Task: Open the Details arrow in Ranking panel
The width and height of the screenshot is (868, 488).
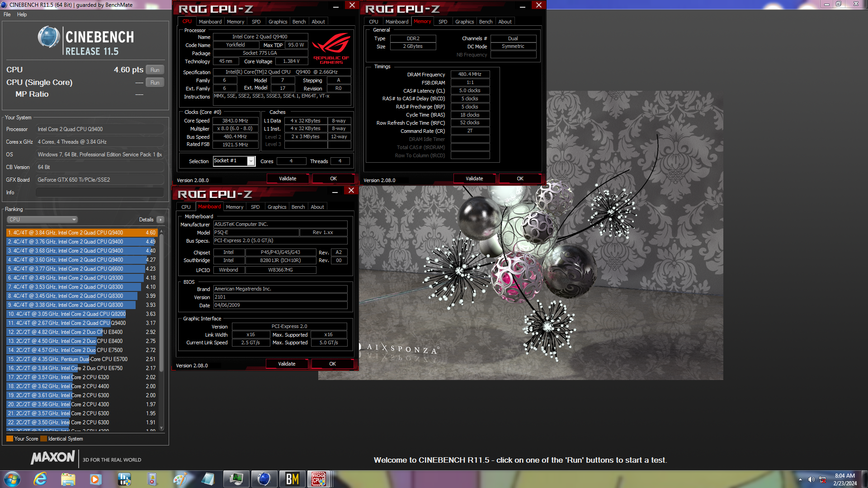Action: point(160,220)
